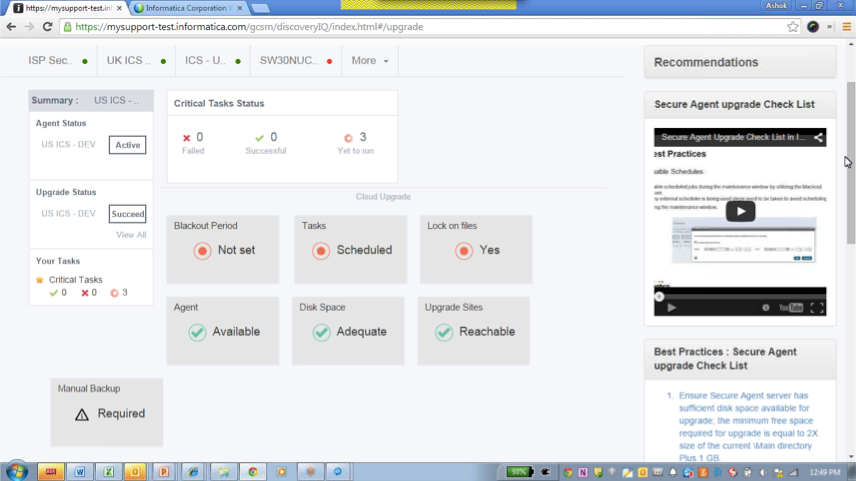
Task: Click the taskbar clock showing 12:49 PM
Action: (x=825, y=472)
